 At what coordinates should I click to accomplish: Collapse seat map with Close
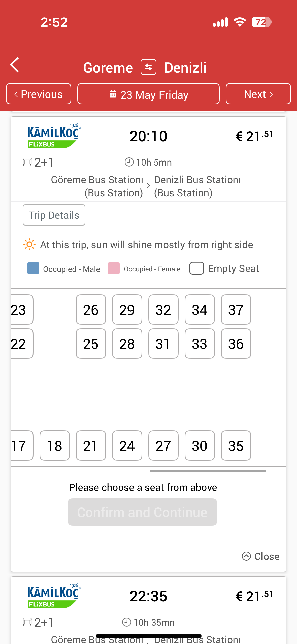(x=261, y=556)
